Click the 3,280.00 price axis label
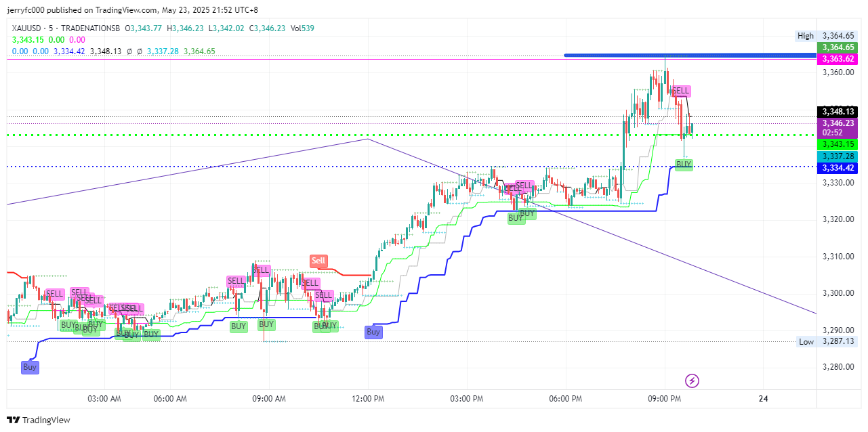The image size is (868, 432). click(x=837, y=367)
